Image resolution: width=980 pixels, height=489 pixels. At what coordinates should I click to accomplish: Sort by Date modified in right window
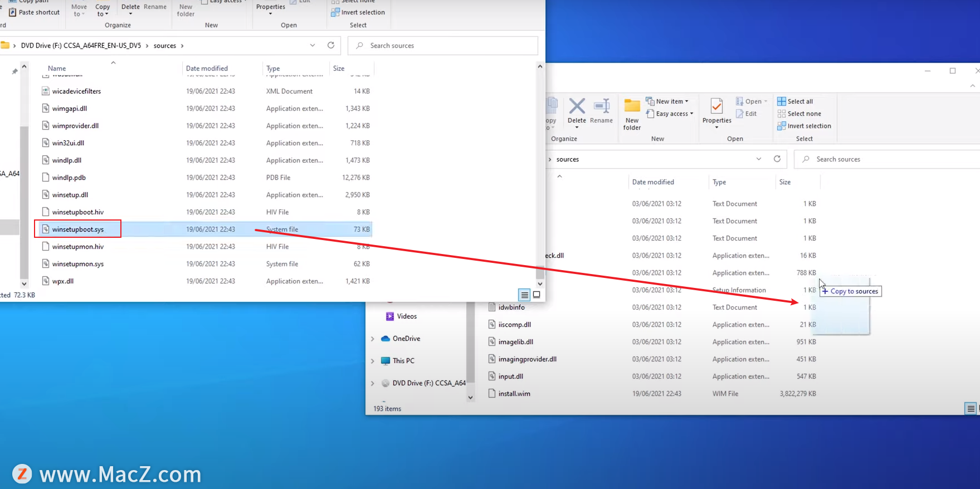(x=653, y=182)
